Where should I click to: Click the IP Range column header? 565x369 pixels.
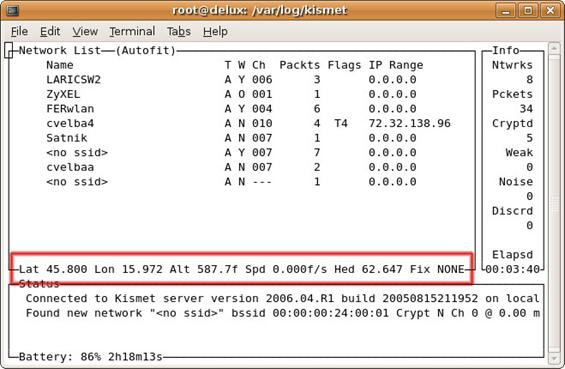click(396, 65)
